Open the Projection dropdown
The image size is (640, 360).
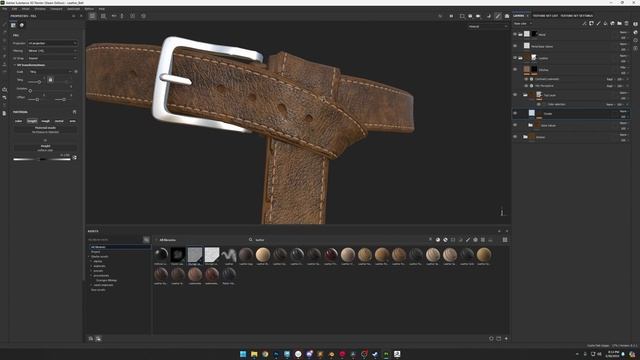click(52, 43)
